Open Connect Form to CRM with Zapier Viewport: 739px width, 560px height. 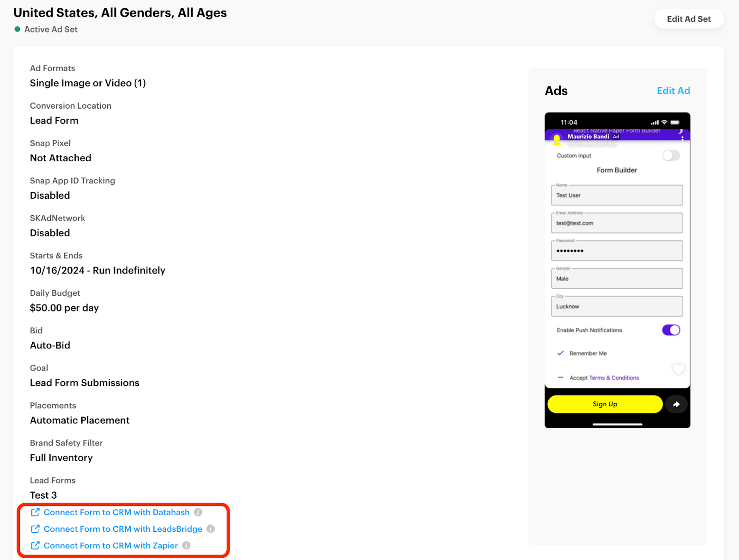pos(111,545)
